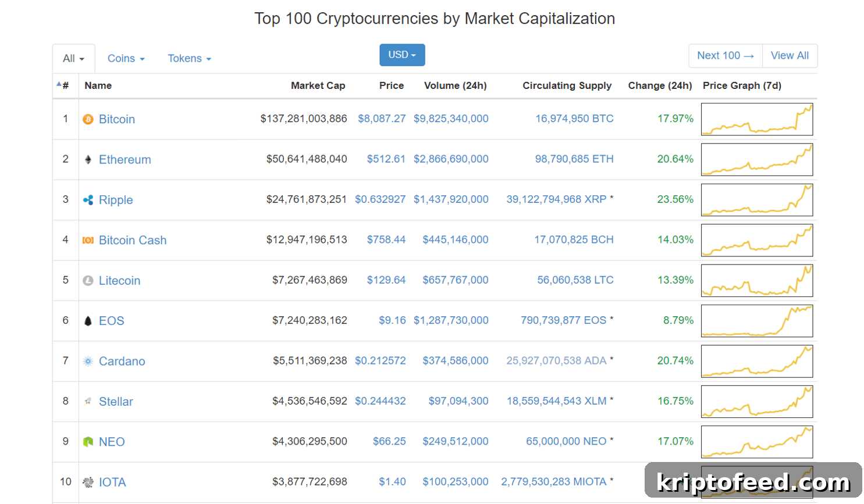This screenshot has height=504, width=864.
Task: Click the IOTA logo icon
Action: (x=88, y=482)
